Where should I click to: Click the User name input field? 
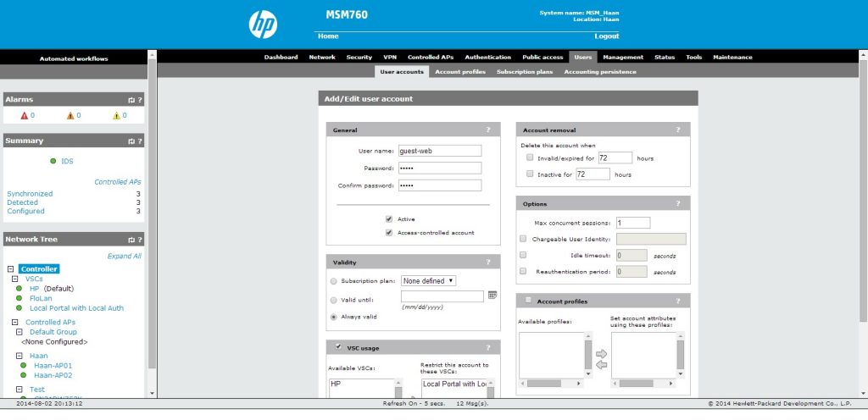point(440,151)
